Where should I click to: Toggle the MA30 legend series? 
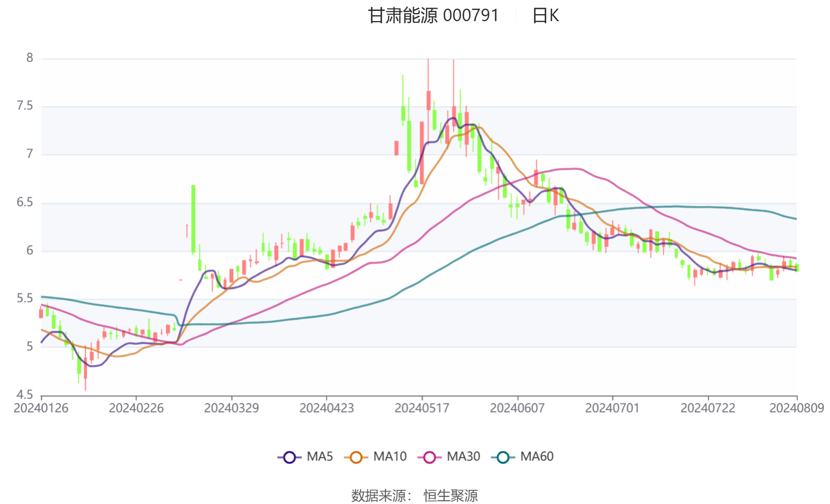point(449,457)
